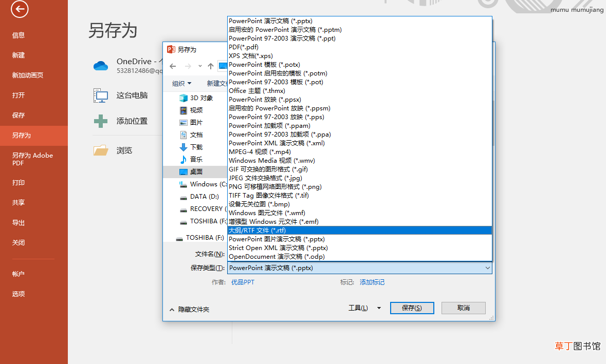Open the 工具 dropdown arrow
The image size is (606, 364).
pyautogui.click(x=379, y=308)
